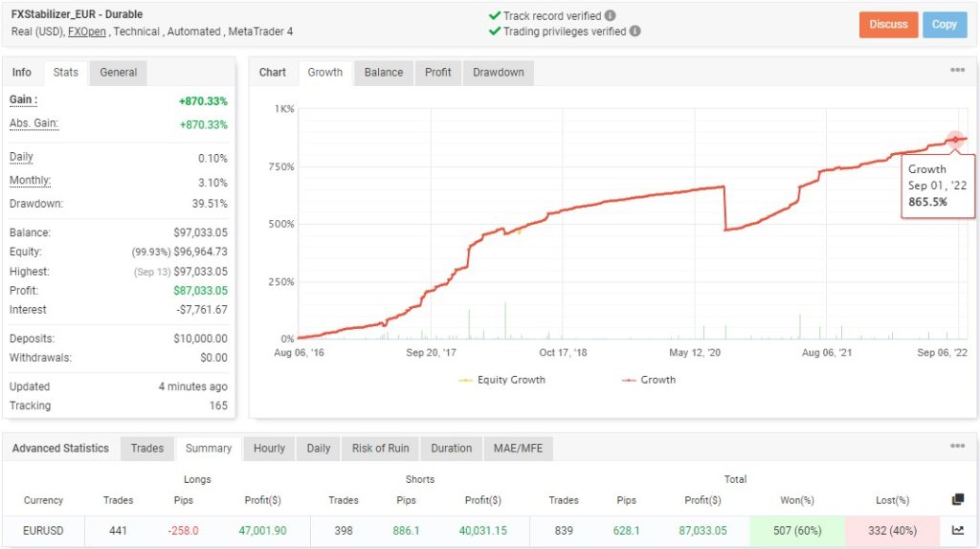Click the Gain label

(x=23, y=99)
